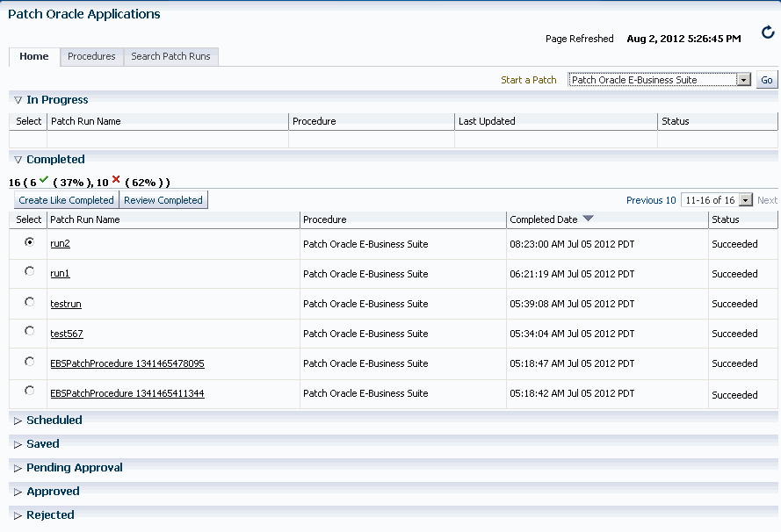Expand the Saved section
This screenshot has width=781, height=532.
[18, 444]
